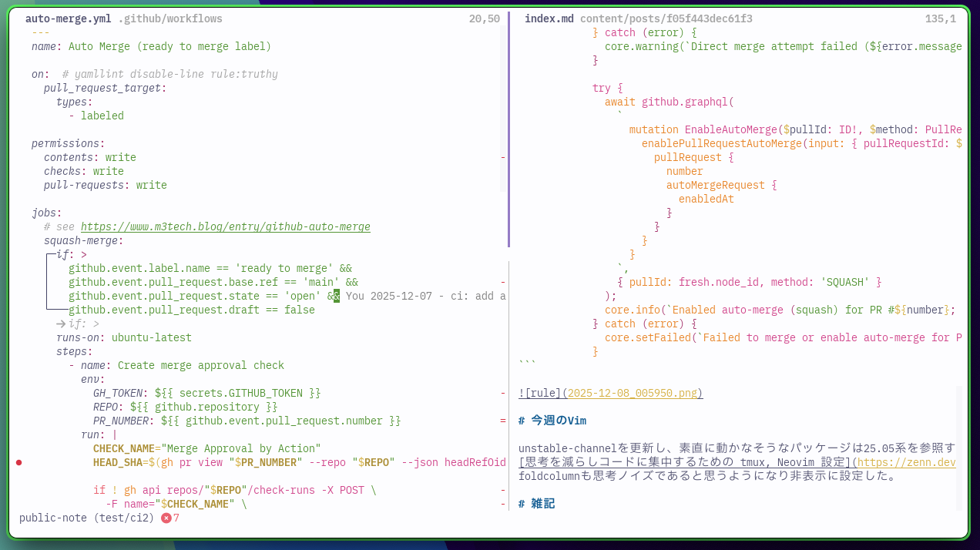Click the equals marker ending the PR_NUMBER line

point(502,421)
